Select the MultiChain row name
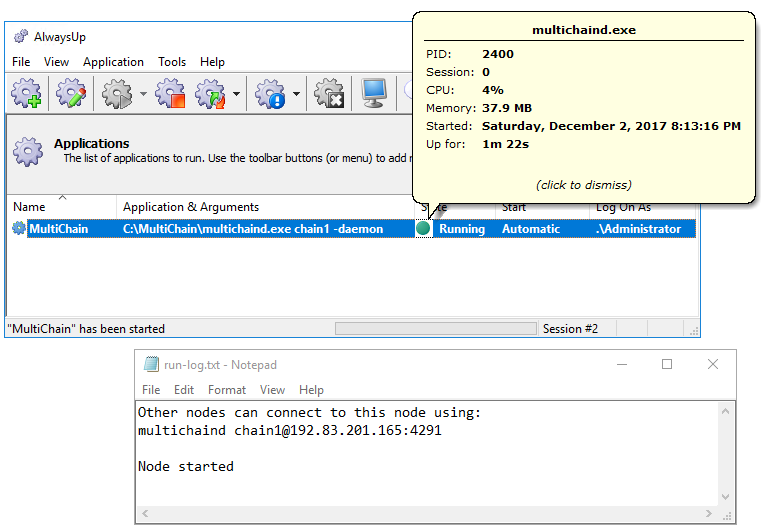The image size is (764, 531). (x=58, y=228)
